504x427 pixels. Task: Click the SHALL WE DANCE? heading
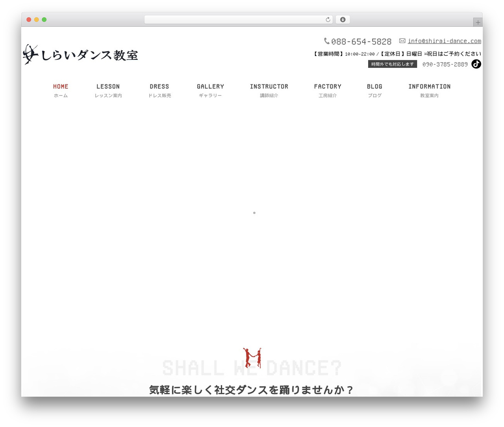click(x=252, y=368)
